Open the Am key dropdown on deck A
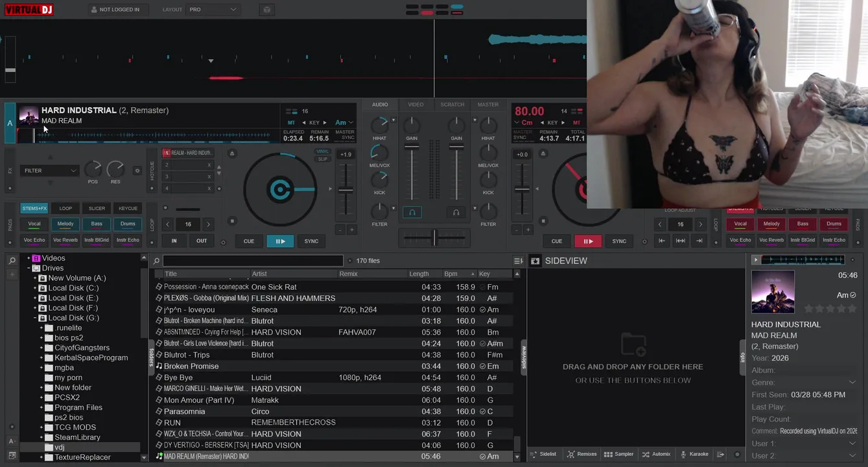868x467 pixels. click(x=344, y=123)
